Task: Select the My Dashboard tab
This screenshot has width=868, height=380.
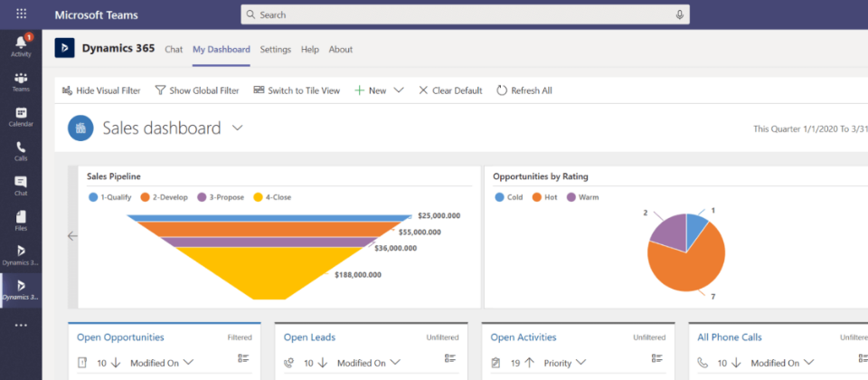Action: 222,49
